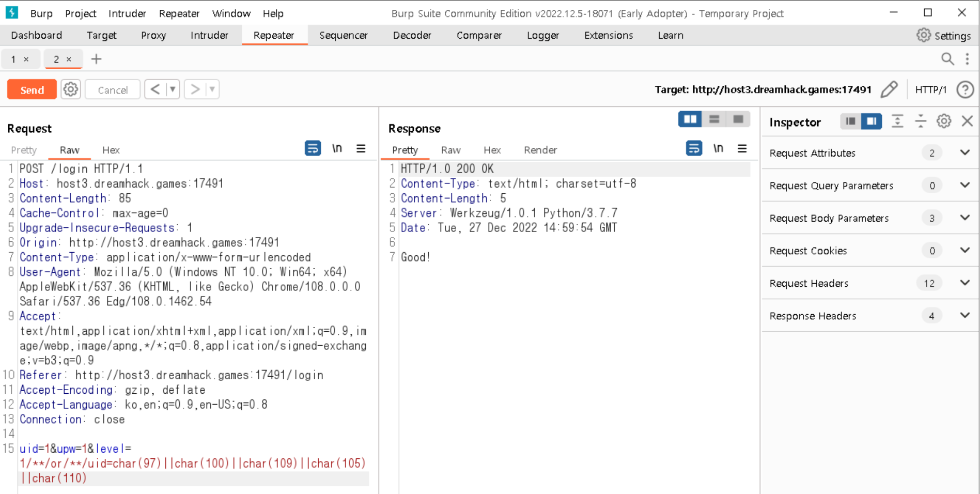Open the Repeater tab options kebab menu
This screenshot has height=494, width=980.
click(x=967, y=59)
